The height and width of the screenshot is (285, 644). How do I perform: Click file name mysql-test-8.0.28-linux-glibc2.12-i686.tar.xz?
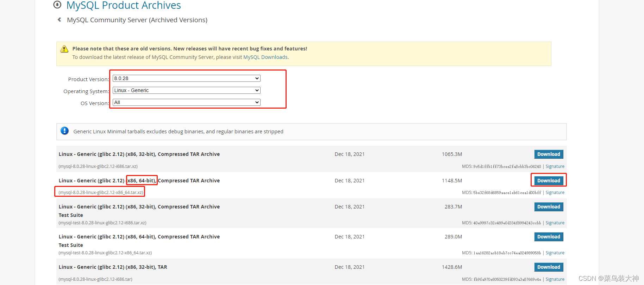coord(102,223)
